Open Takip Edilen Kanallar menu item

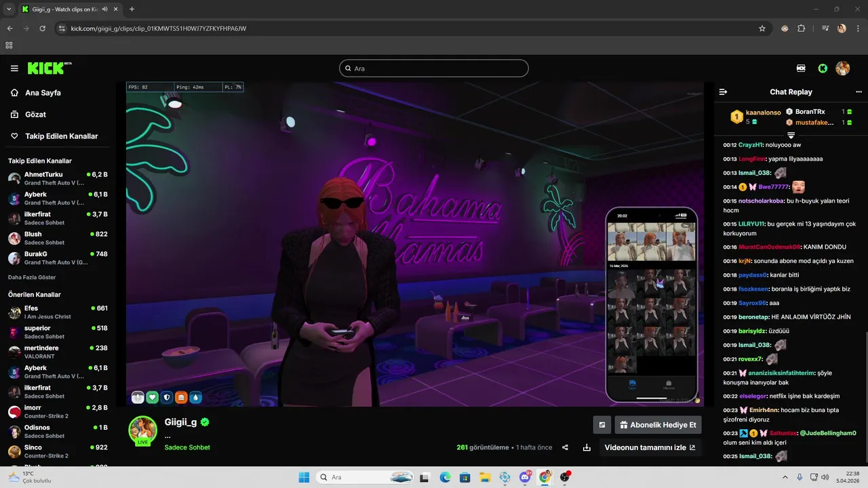tap(61, 136)
